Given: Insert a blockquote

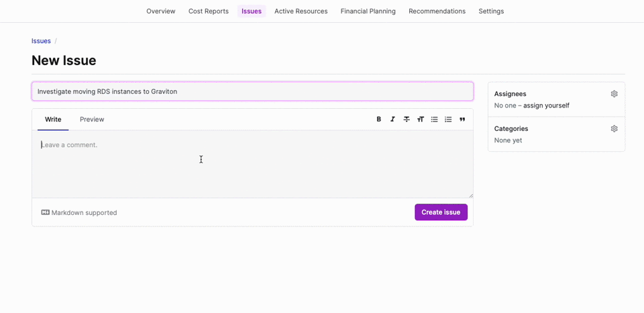Looking at the screenshot, I should 462,120.
